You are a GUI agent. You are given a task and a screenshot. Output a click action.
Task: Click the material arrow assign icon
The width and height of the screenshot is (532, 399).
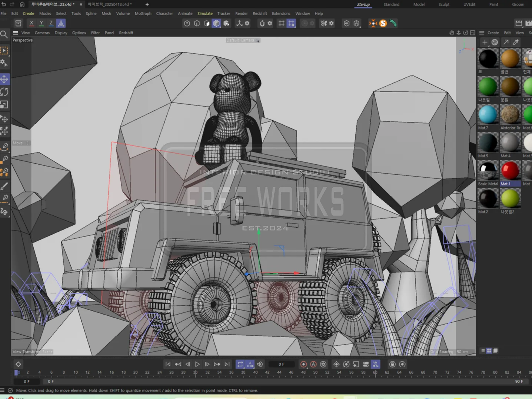coord(506,42)
